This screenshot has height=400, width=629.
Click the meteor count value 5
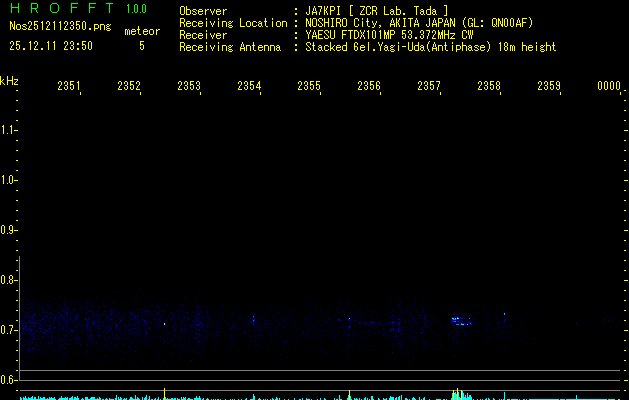pyautogui.click(x=141, y=46)
